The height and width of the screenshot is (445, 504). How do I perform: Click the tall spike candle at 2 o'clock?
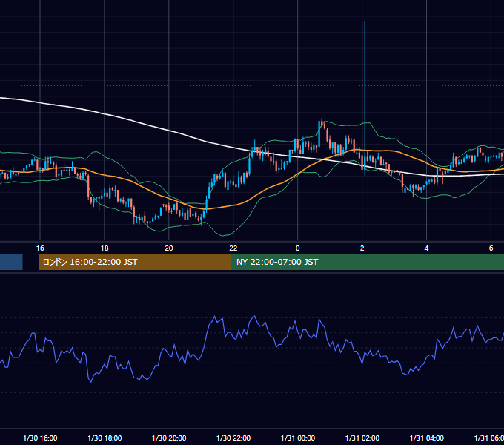pos(363,98)
